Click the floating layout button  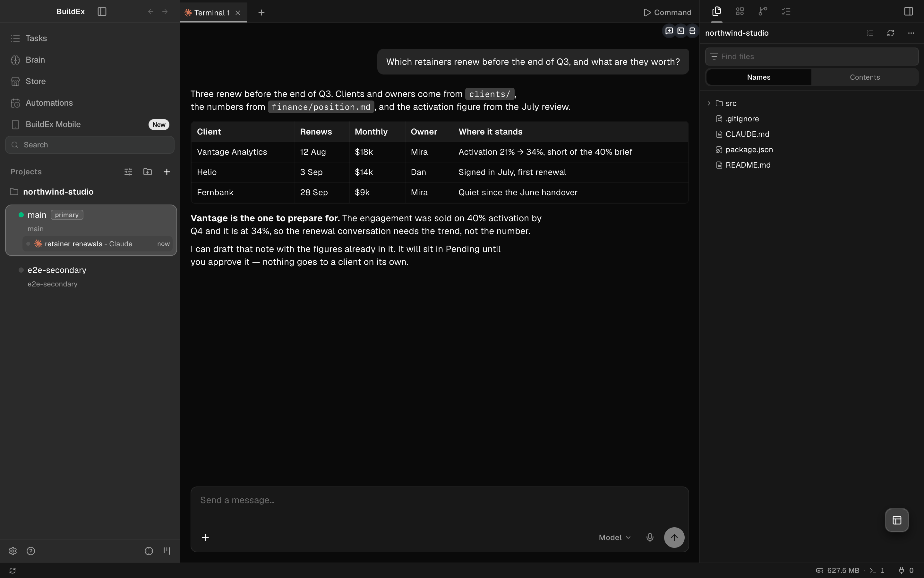[897, 520]
